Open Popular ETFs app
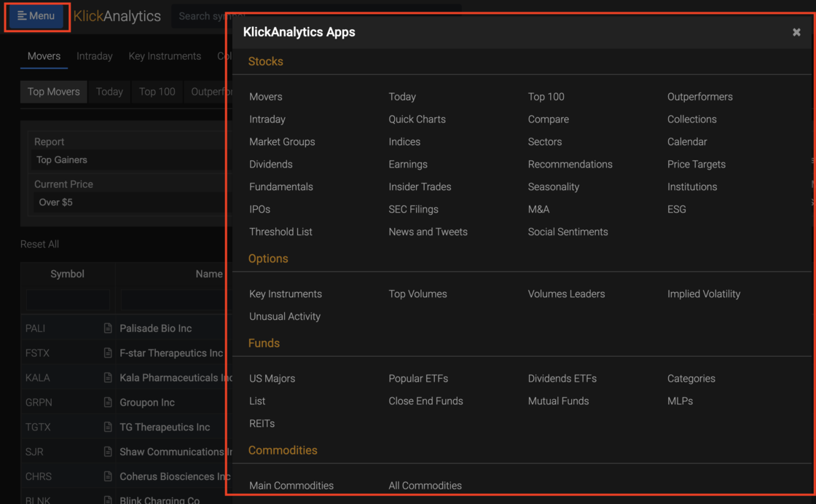 tap(418, 379)
